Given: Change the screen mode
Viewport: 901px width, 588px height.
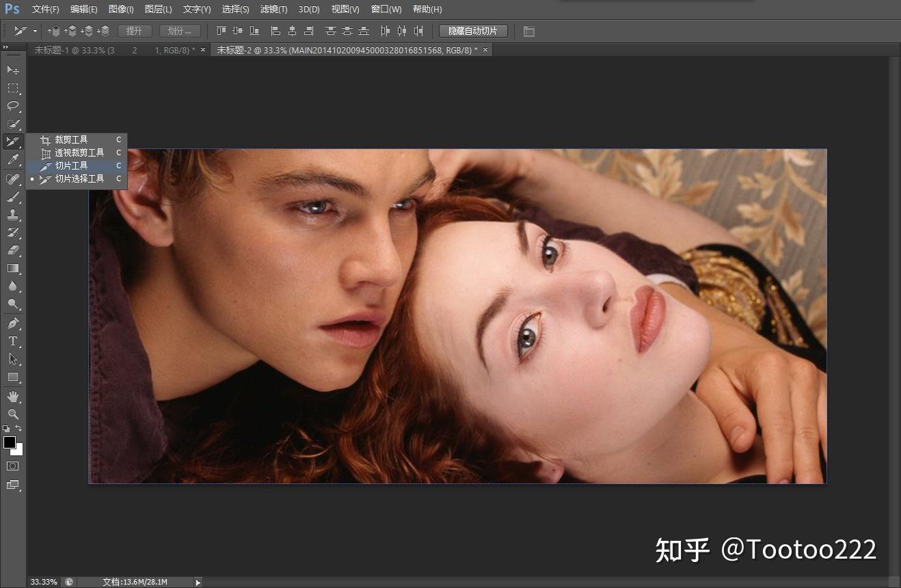Looking at the screenshot, I should 13,485.
